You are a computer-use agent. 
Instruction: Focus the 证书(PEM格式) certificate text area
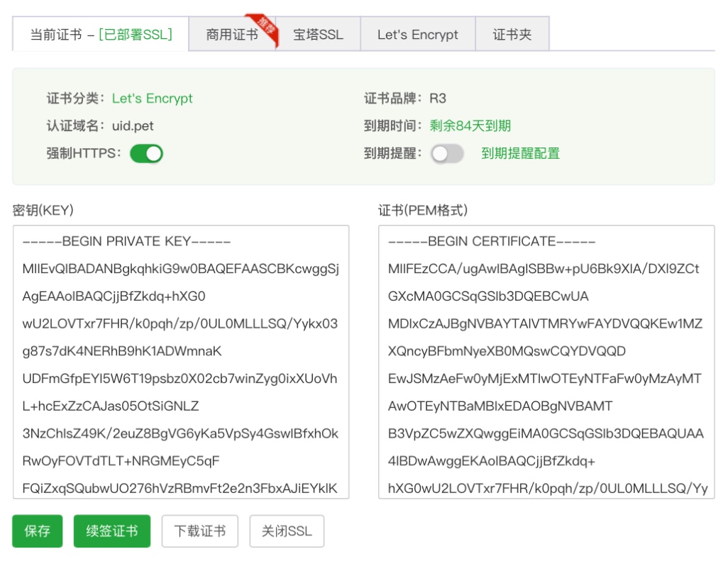[546, 362]
